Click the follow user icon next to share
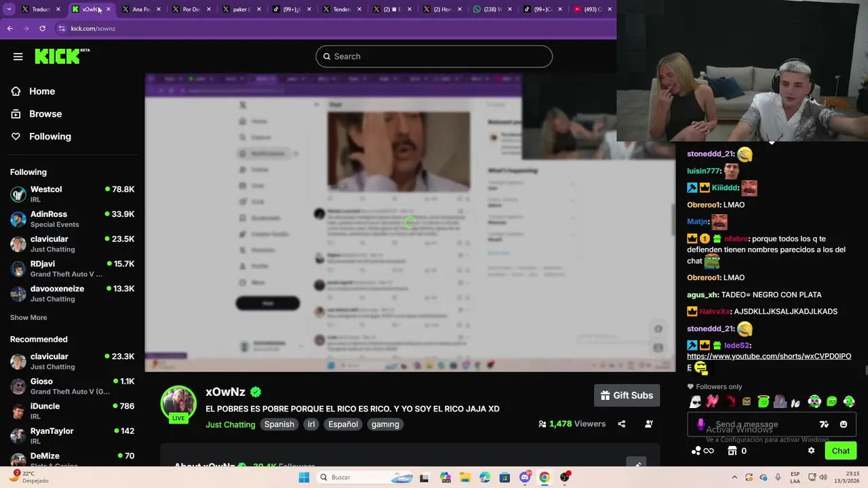 [649, 424]
